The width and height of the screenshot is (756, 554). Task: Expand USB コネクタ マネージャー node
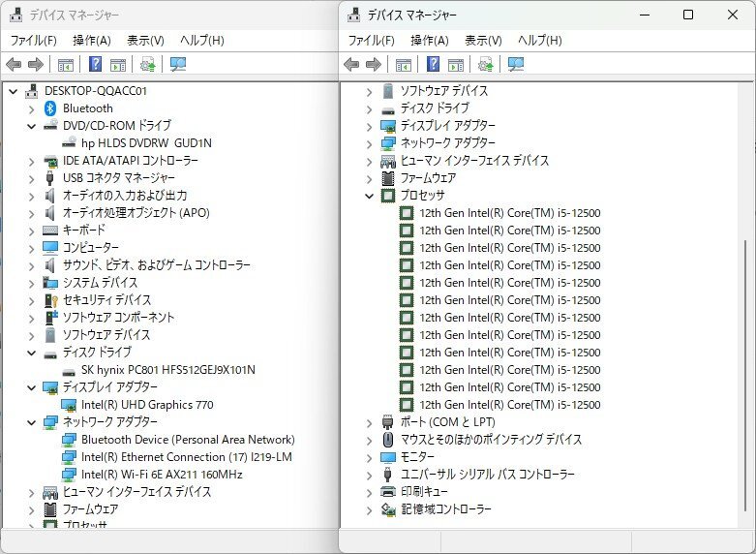click(32, 178)
